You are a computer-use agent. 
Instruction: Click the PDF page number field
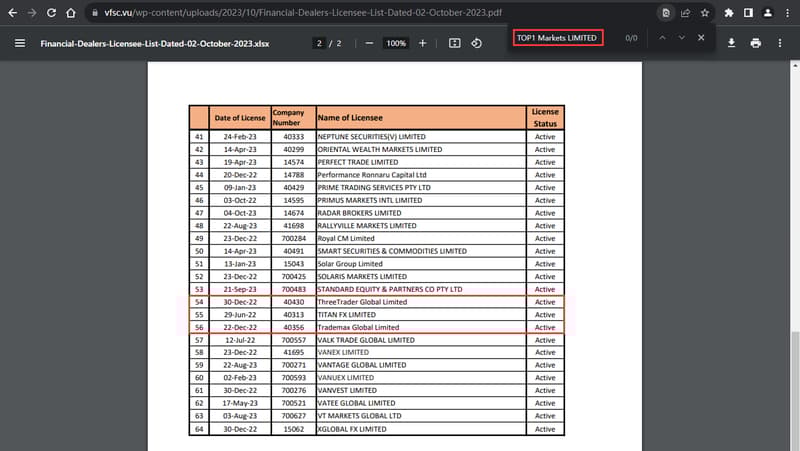(x=319, y=43)
